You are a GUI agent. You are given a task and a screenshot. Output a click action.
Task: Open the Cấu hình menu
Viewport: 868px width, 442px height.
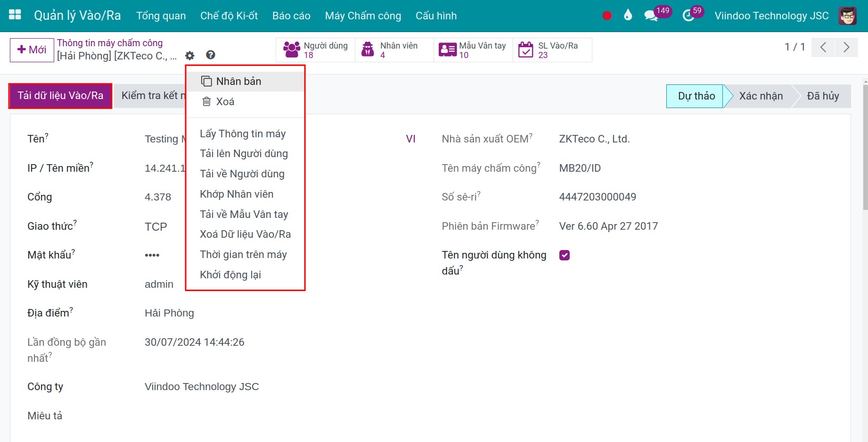(x=436, y=16)
